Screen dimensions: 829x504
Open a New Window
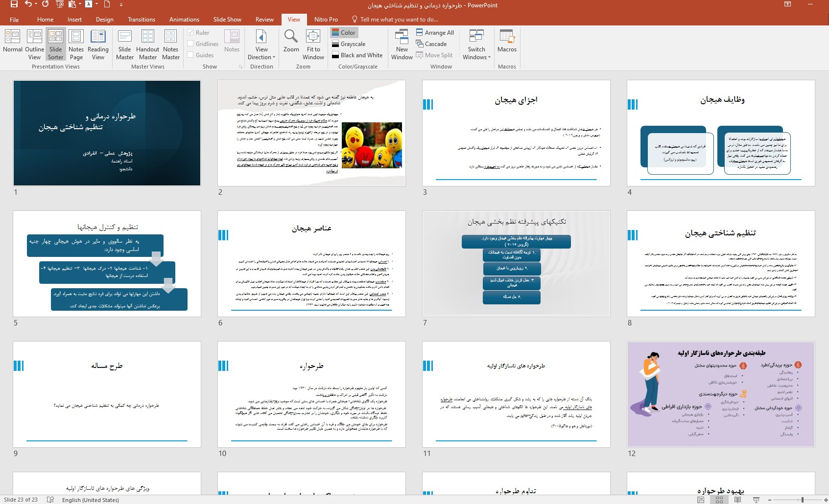402,44
